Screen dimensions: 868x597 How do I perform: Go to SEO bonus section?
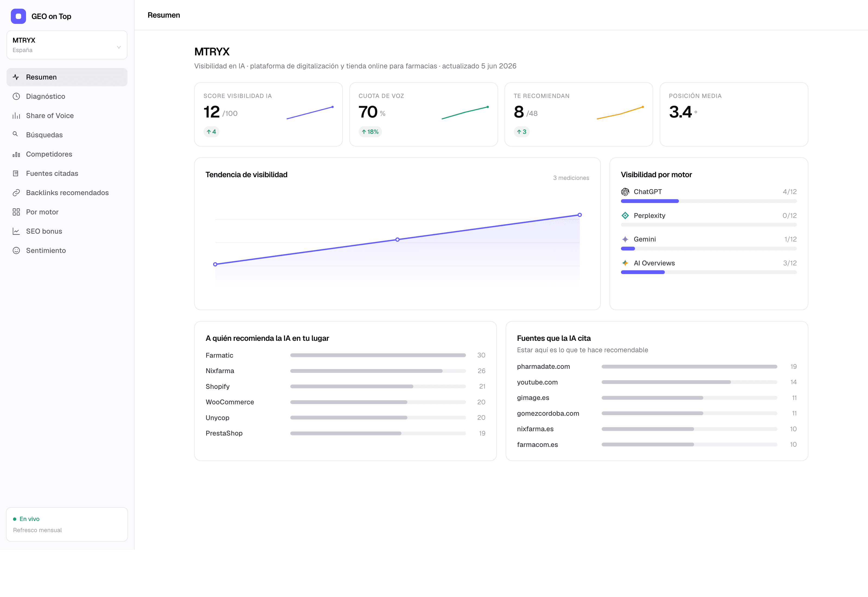tap(67, 231)
